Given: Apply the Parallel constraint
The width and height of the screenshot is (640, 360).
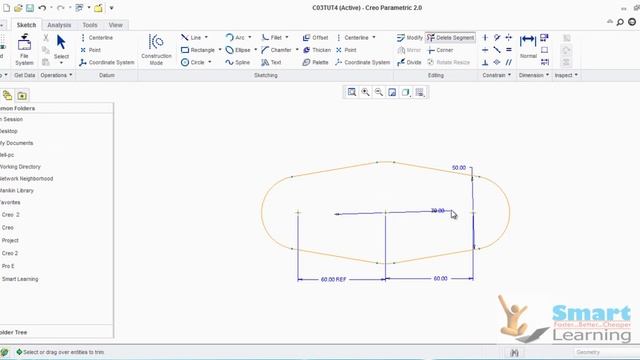Looking at the screenshot, I should pos(509,62).
